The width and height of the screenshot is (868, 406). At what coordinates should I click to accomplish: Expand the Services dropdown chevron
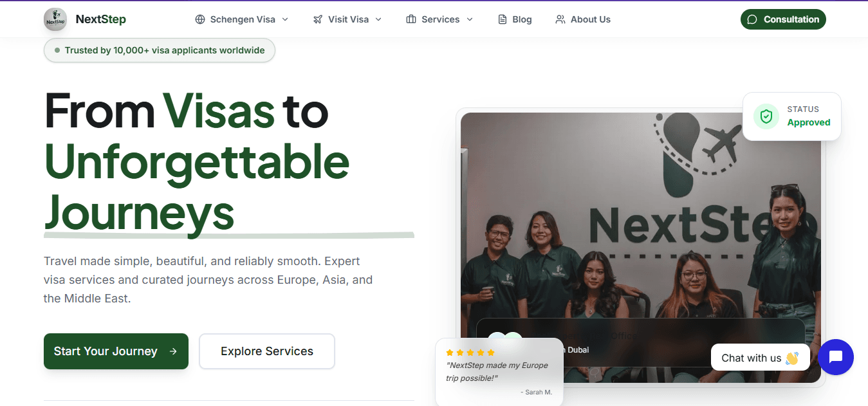click(x=470, y=19)
